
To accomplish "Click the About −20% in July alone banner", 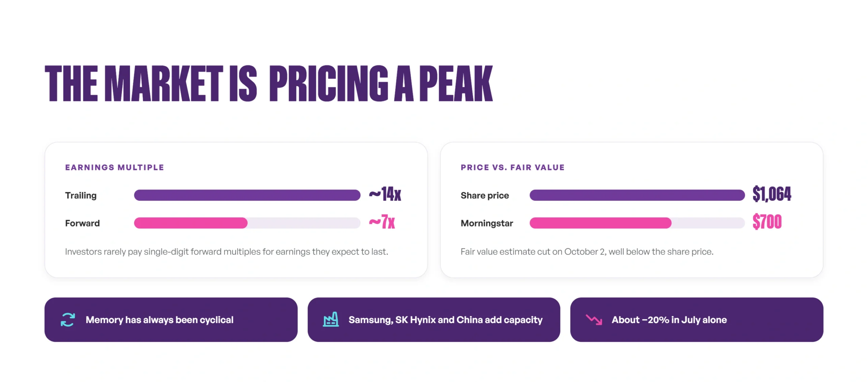I will (x=696, y=319).
